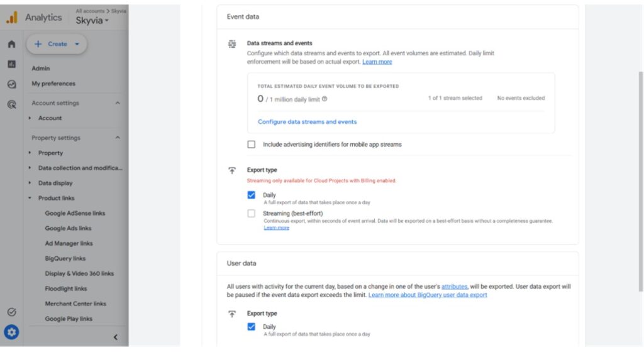Collapse the Account settings section
Image resolution: width=644 pixels, height=362 pixels.
(118, 103)
